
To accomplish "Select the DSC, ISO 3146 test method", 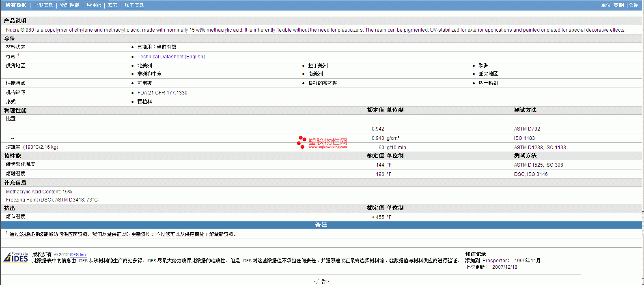I will [531, 174].
